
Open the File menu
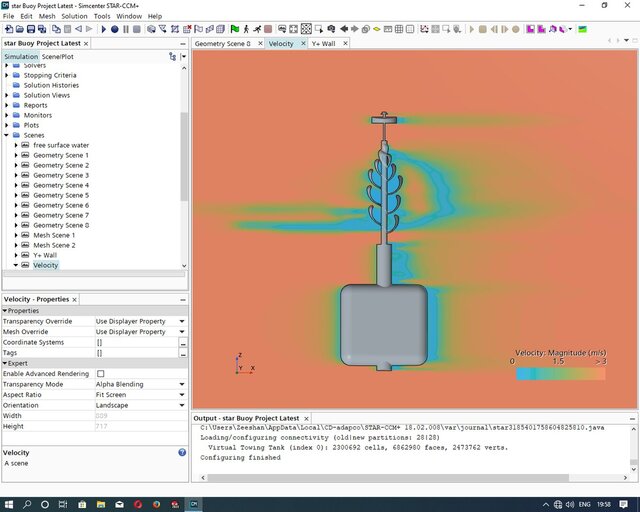pos(8,16)
